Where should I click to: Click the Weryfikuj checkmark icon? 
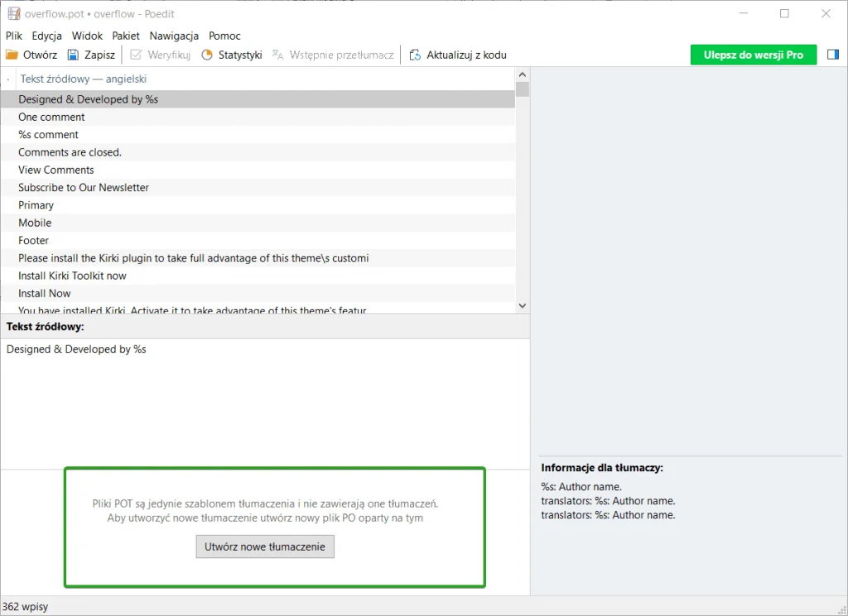pyautogui.click(x=137, y=55)
